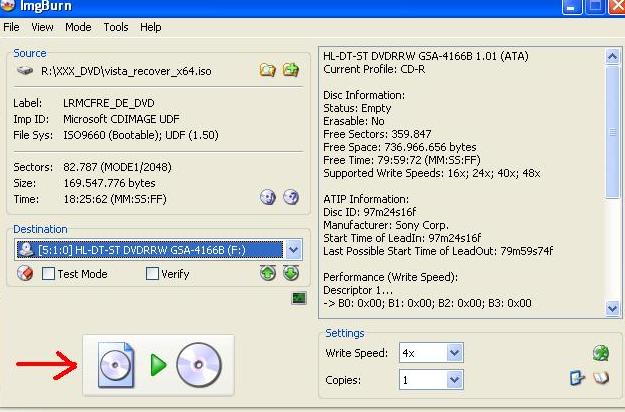Screen dimensions: 625x412
Task: Open the View menu
Action: 42,27
